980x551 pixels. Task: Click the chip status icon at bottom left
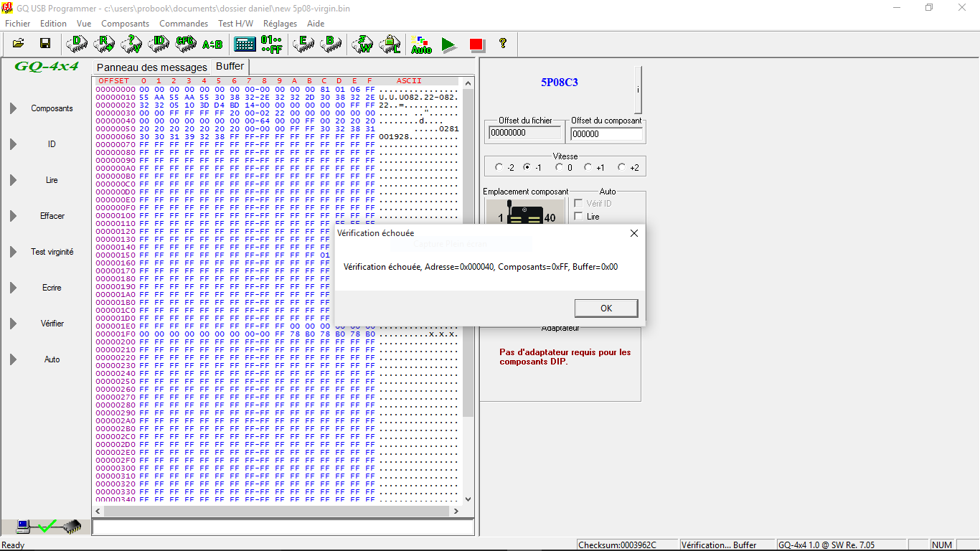click(x=72, y=527)
